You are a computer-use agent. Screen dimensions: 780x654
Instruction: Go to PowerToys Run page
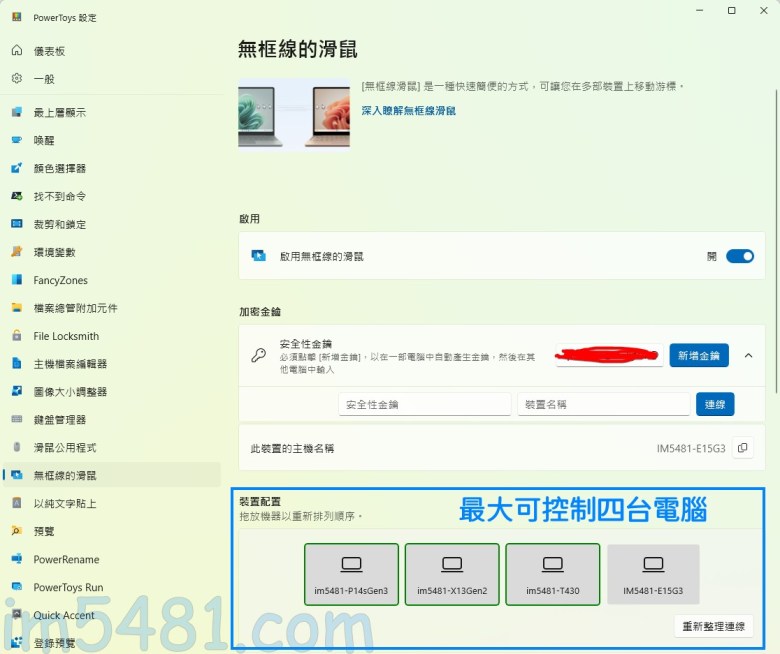[114, 587]
